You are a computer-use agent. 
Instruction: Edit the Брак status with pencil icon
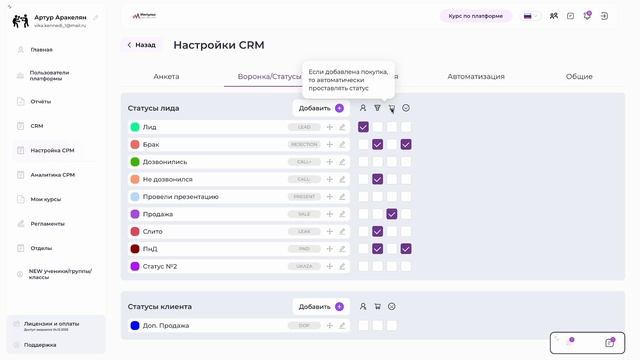click(x=342, y=144)
